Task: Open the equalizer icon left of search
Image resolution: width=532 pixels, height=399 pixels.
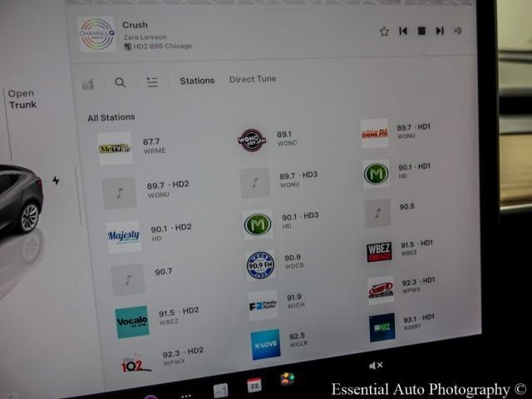Action: point(88,84)
